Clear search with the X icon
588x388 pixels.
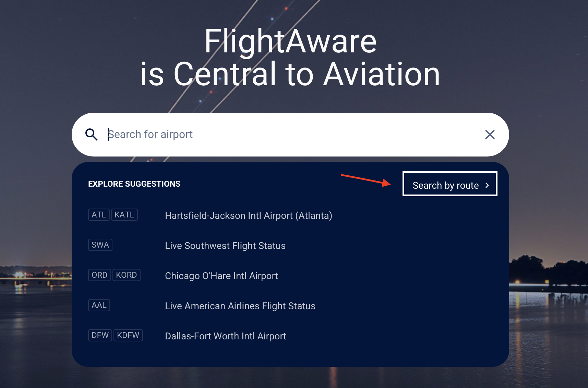(490, 135)
